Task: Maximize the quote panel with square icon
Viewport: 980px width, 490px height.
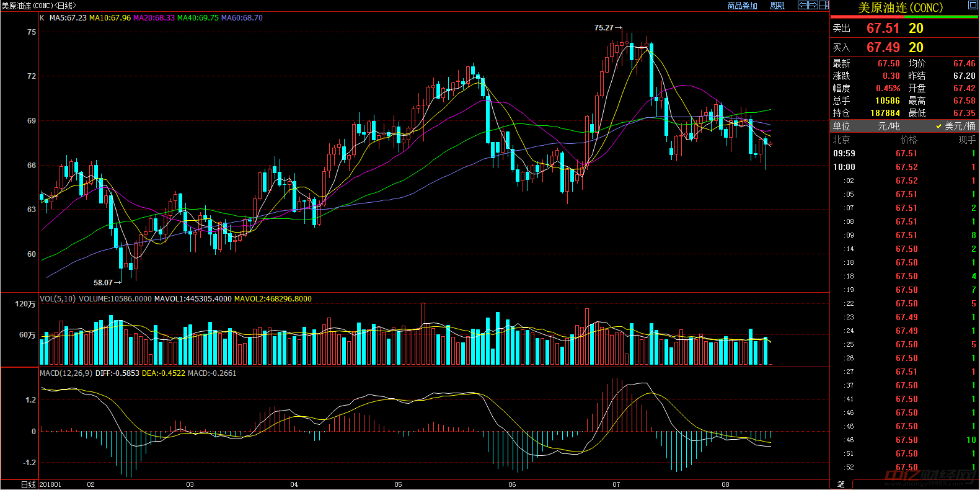Action: pyautogui.click(x=973, y=5)
